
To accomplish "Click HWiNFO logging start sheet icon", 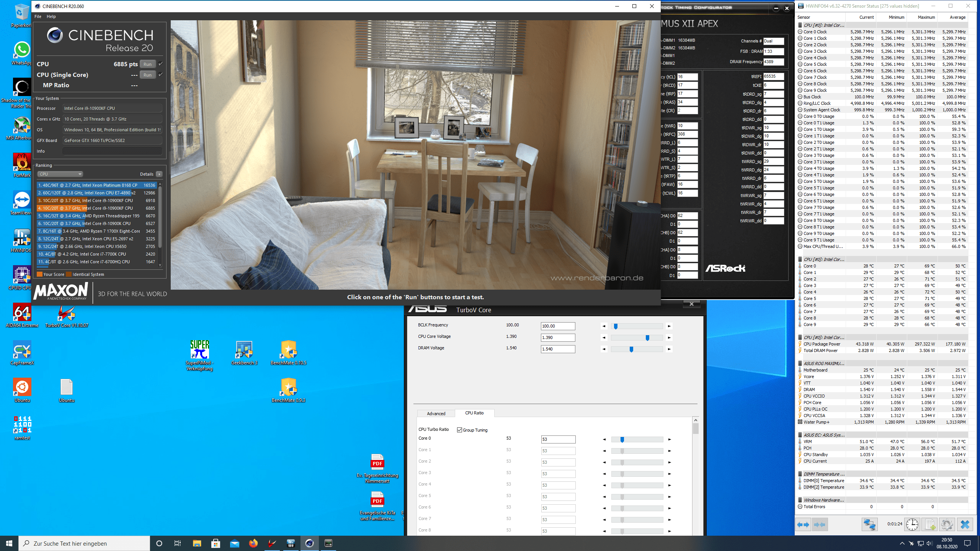I will (x=929, y=525).
